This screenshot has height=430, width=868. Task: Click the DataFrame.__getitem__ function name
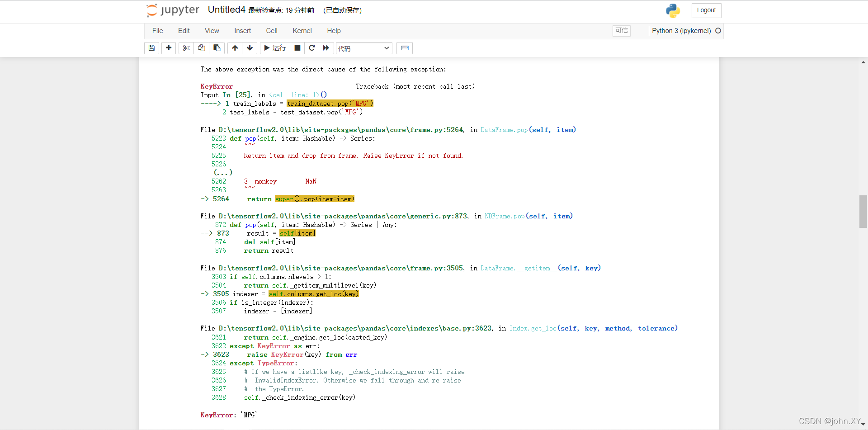click(519, 268)
